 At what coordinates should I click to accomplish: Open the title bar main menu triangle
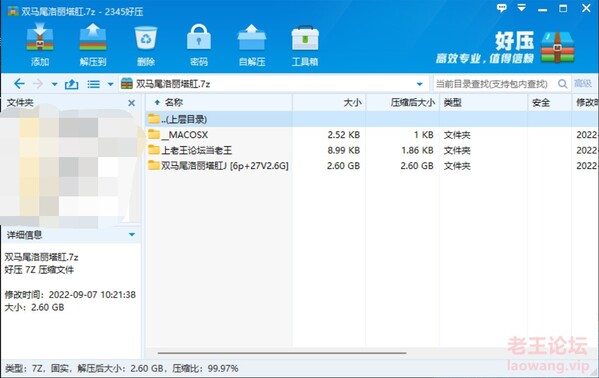pos(521,8)
